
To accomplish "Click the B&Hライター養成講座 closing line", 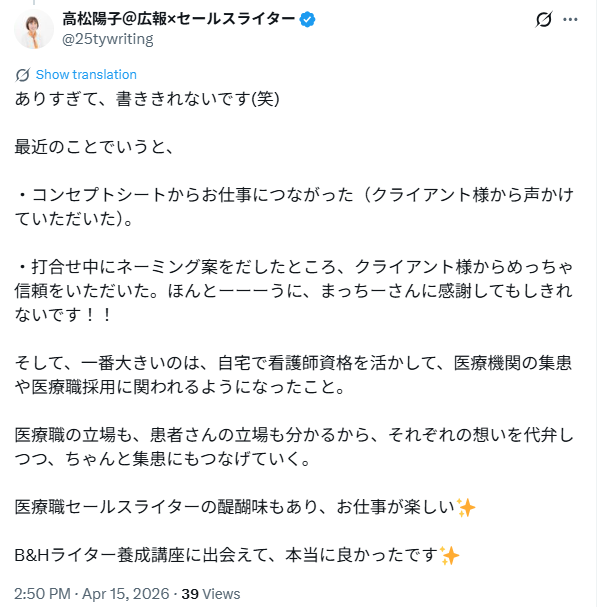I will click(x=227, y=555).
